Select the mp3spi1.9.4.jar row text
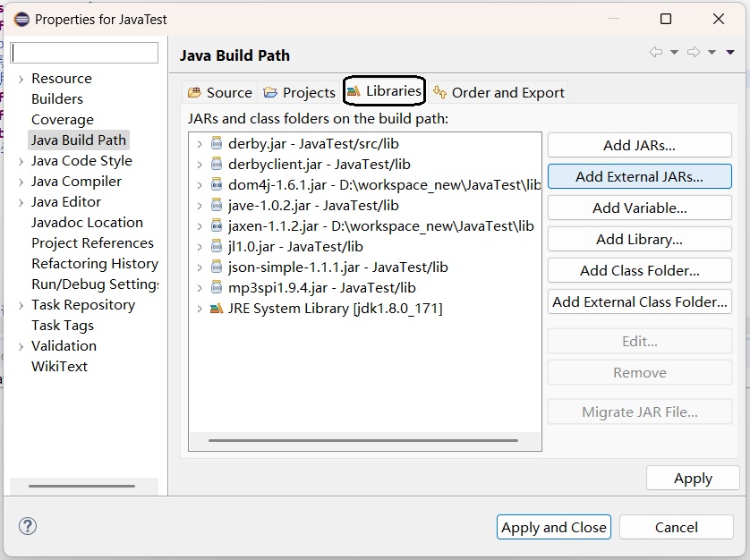 [x=322, y=287]
